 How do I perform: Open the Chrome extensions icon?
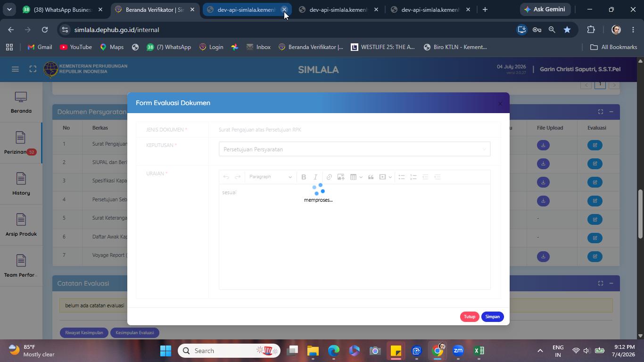tap(591, 30)
